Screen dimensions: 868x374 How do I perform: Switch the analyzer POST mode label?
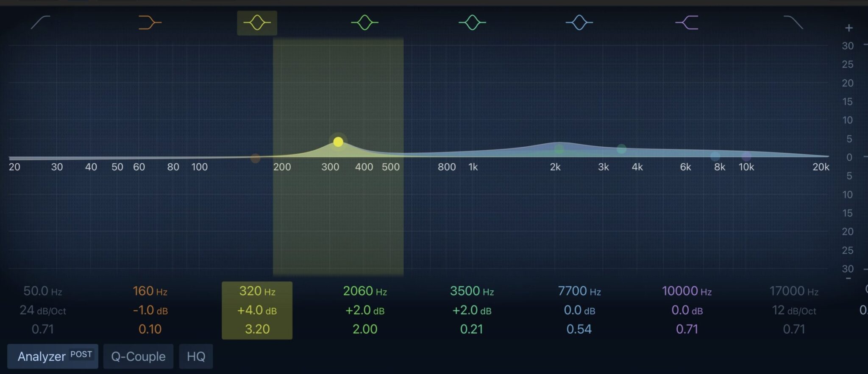pos(81,354)
